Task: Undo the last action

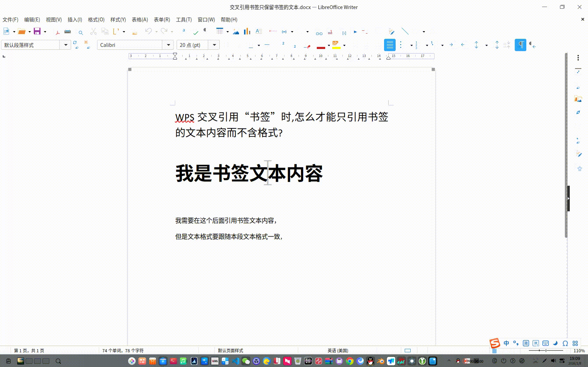Action: coord(149,32)
